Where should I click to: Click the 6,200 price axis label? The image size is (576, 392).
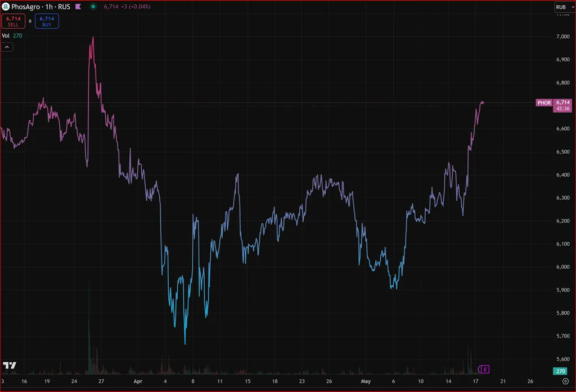(x=562, y=221)
